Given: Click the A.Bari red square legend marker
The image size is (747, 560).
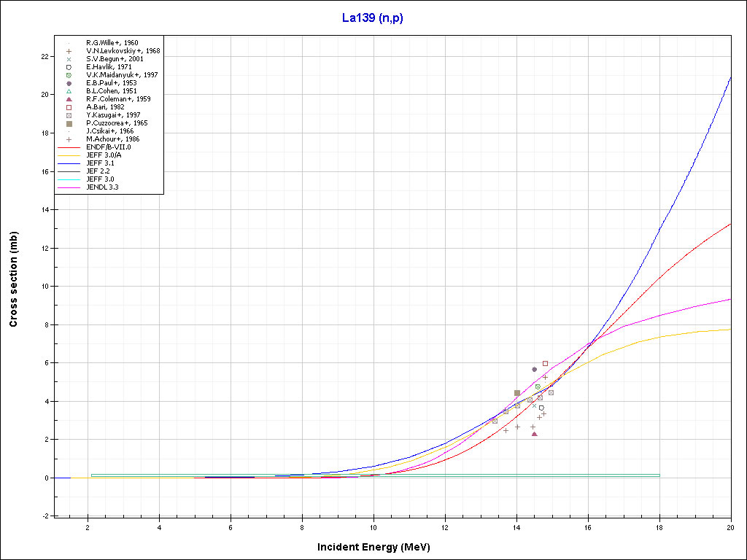Looking at the screenshot, I should (69, 107).
